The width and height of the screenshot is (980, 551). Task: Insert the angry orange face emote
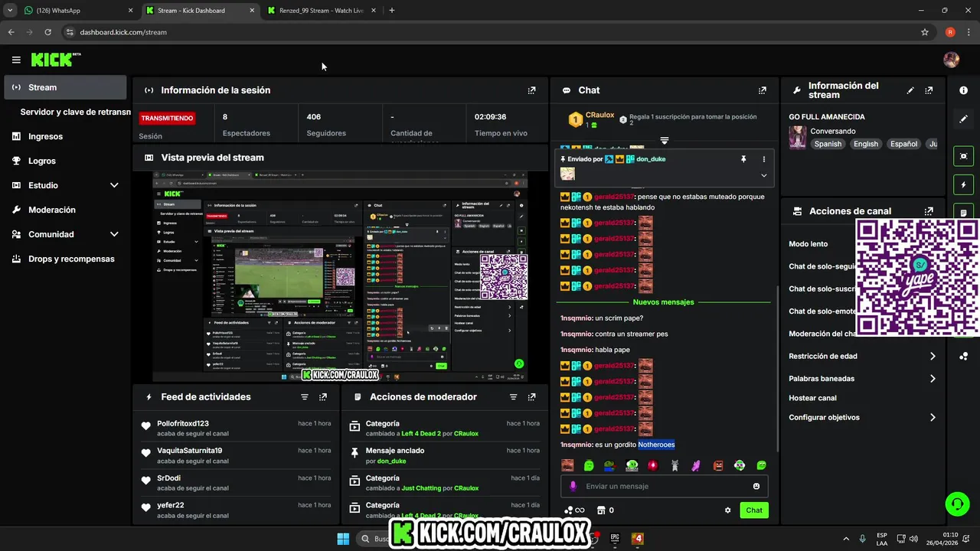[718, 465]
